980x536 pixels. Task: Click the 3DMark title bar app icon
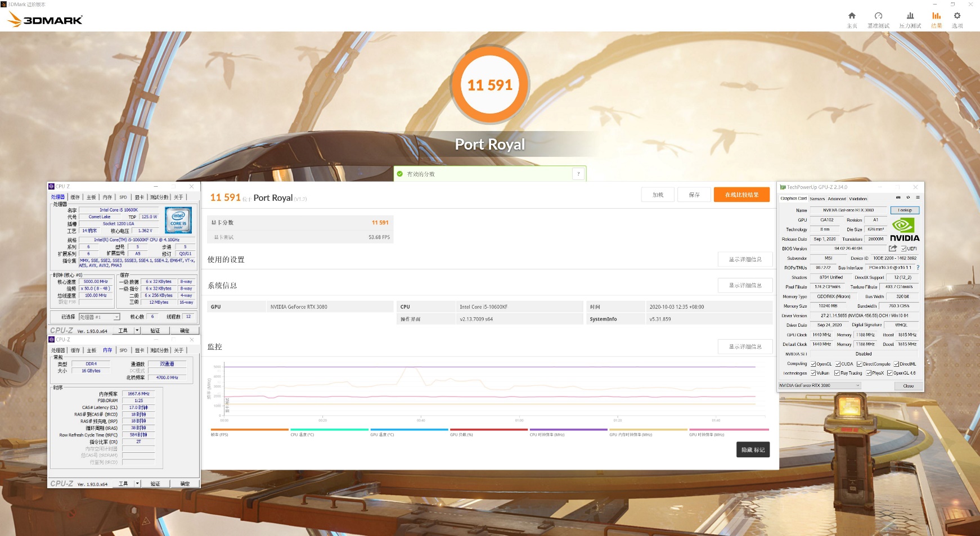pos(4,4)
